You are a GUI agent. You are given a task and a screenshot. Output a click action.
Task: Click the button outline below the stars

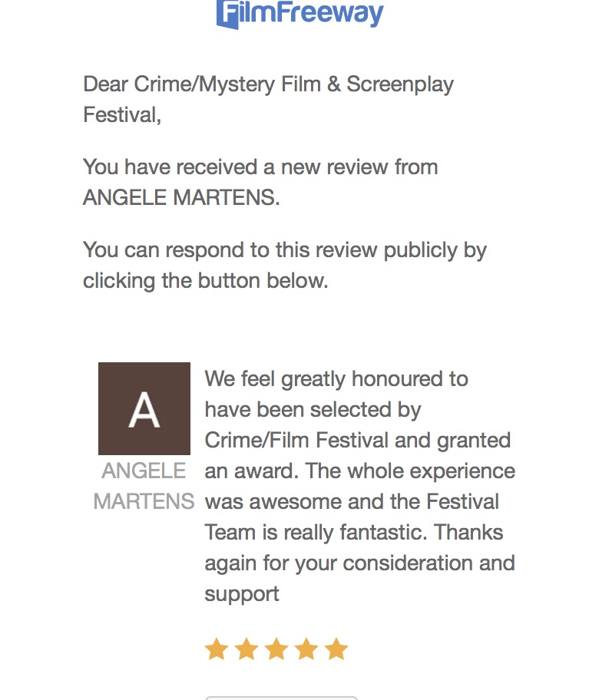(281, 697)
